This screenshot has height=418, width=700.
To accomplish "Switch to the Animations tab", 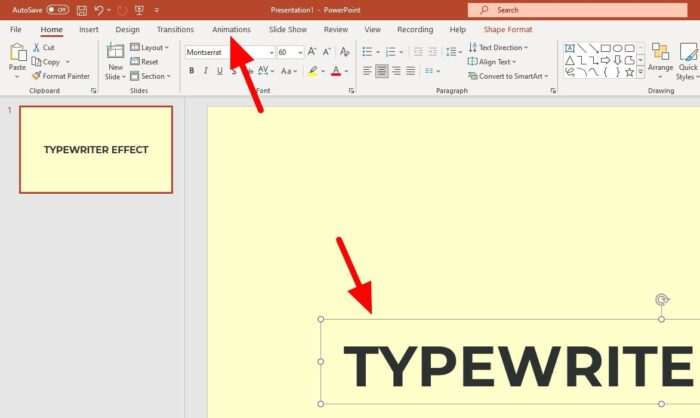I will (231, 29).
